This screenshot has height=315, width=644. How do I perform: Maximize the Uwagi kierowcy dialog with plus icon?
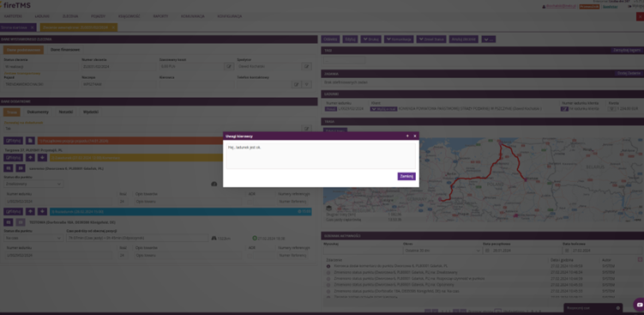pos(407,136)
